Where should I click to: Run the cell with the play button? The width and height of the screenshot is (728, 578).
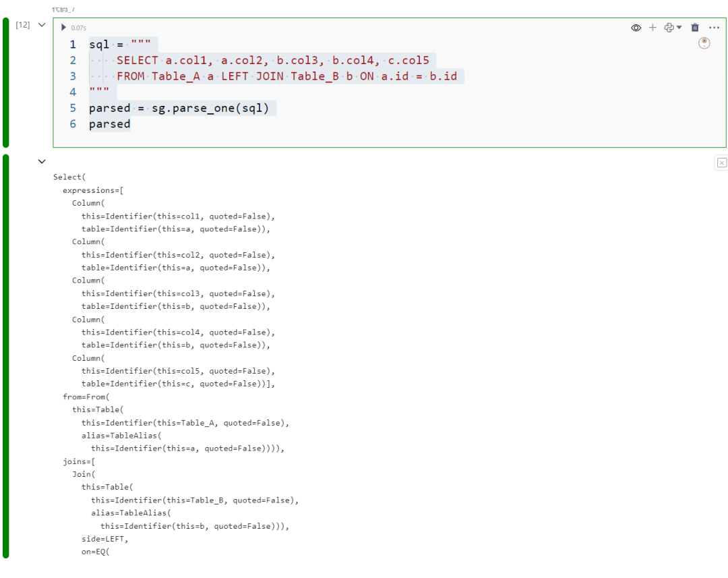[x=64, y=28]
